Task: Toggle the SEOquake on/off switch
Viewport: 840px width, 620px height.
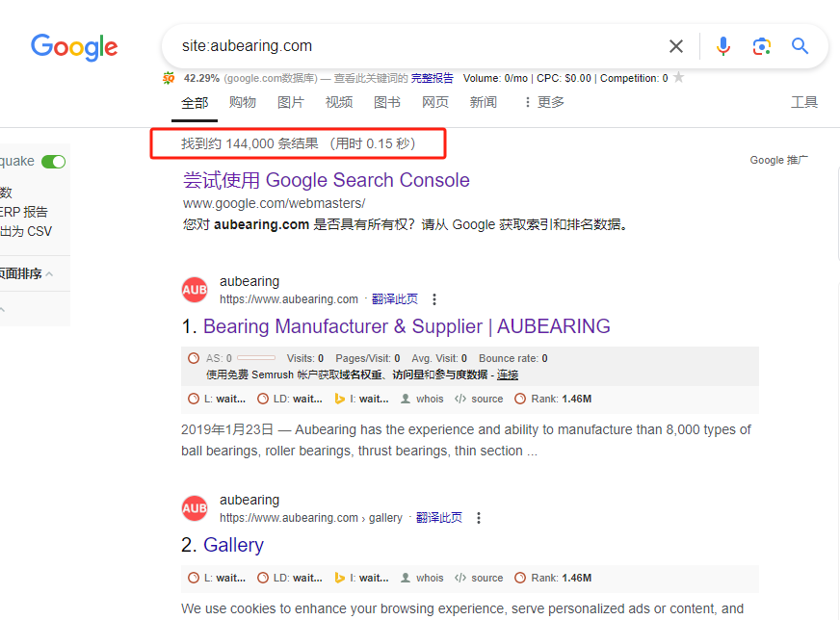Action: click(x=53, y=161)
